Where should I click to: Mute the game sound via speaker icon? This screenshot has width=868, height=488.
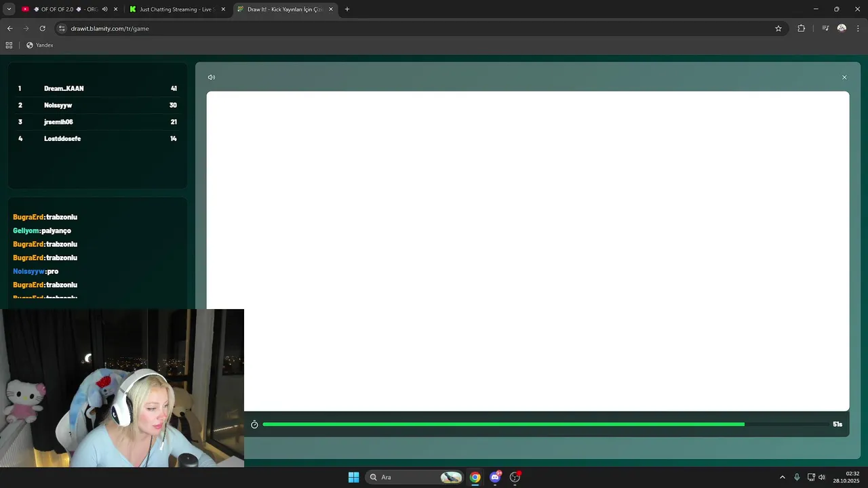pyautogui.click(x=212, y=77)
